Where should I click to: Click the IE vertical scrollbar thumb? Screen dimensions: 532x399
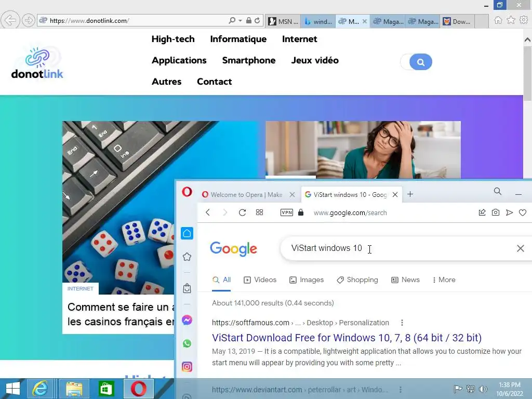[x=527, y=73]
